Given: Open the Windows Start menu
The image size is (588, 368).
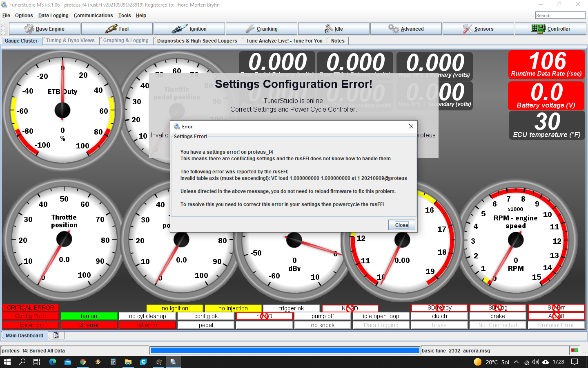Looking at the screenshot, I should (7, 362).
